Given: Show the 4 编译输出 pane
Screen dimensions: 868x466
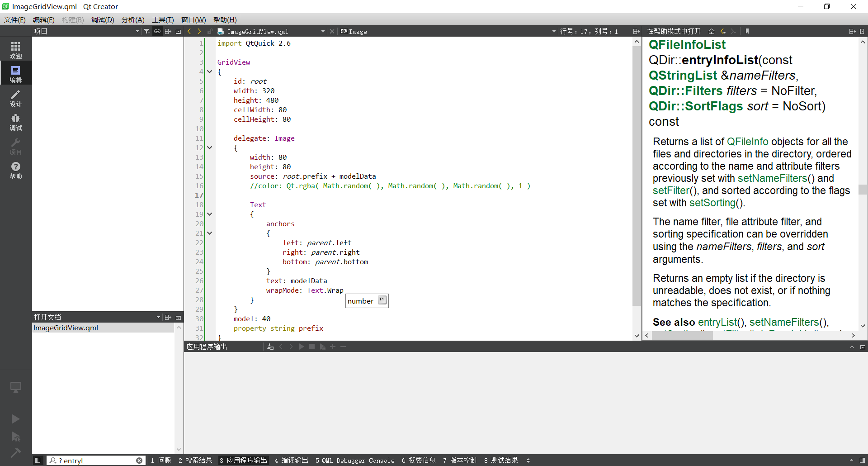Looking at the screenshot, I should (291, 460).
